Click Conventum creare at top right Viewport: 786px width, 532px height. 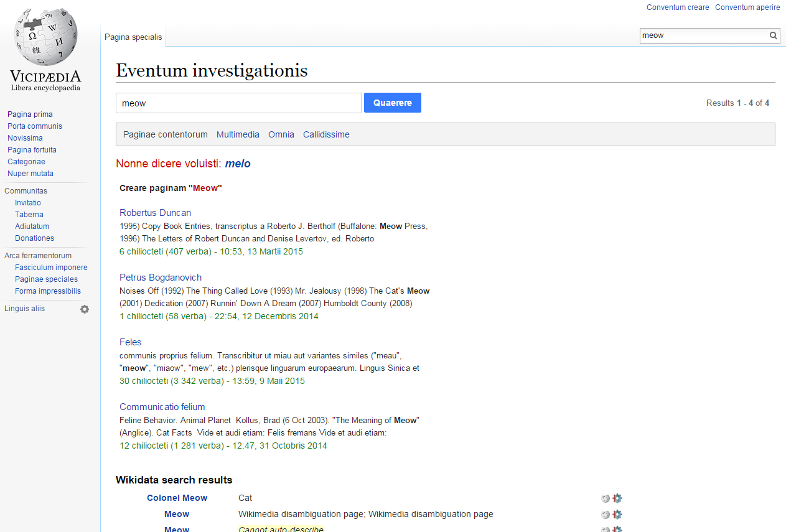pos(677,7)
